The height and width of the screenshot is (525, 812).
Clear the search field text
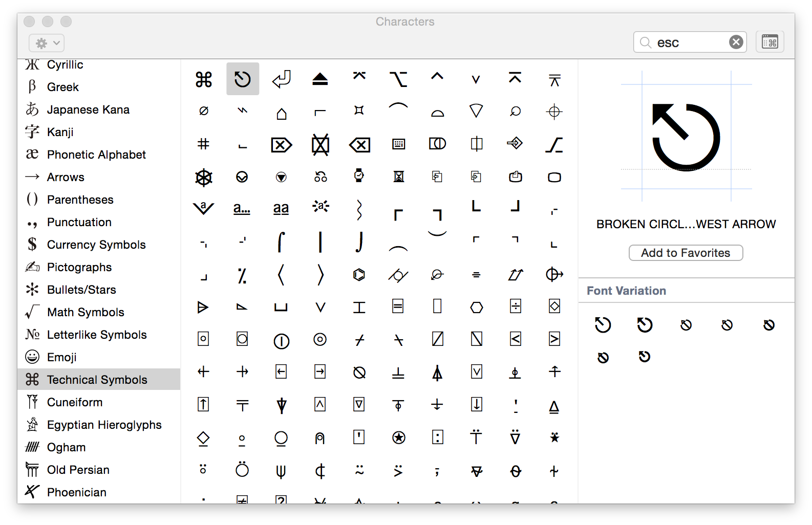coord(736,42)
